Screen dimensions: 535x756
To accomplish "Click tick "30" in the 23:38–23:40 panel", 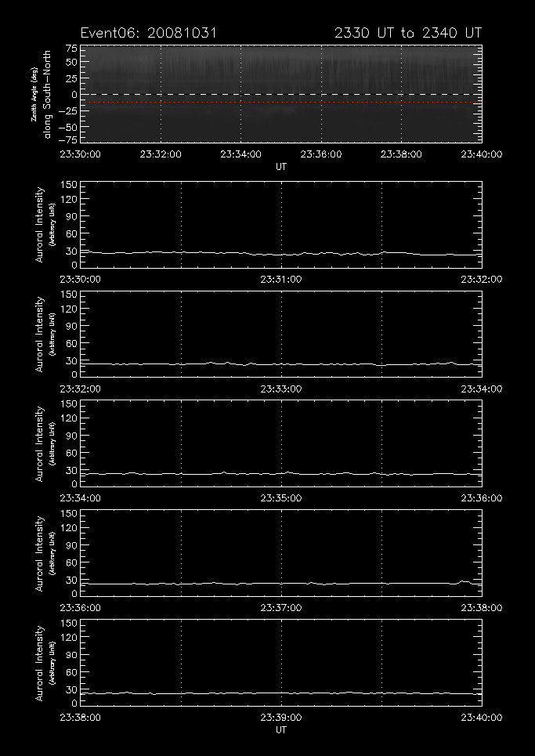I will 71,689.
